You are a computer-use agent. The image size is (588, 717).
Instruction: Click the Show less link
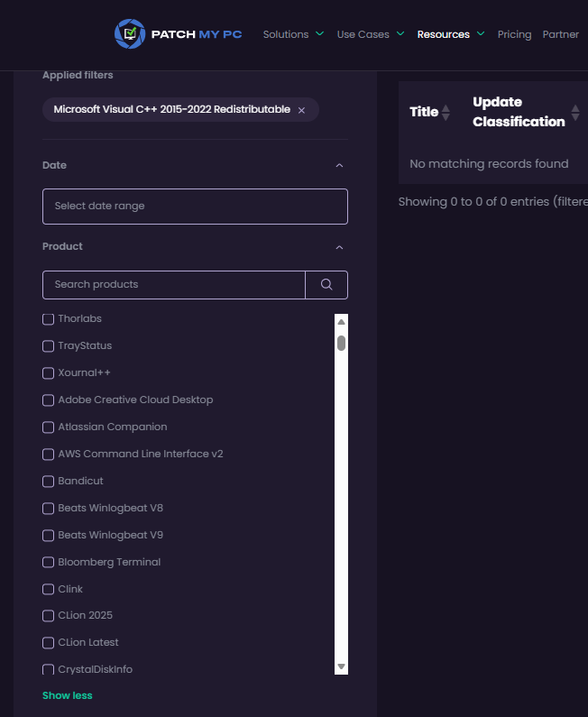[x=67, y=695]
